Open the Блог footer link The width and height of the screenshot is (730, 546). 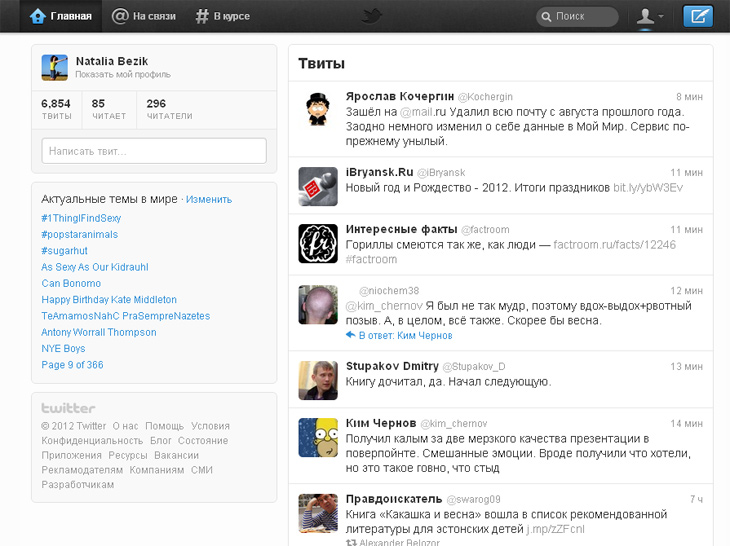tap(161, 440)
